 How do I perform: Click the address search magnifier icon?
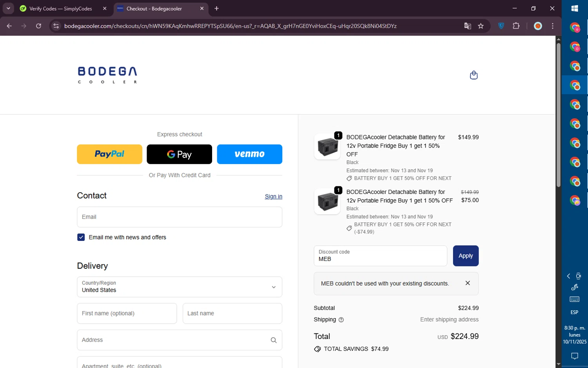click(274, 340)
